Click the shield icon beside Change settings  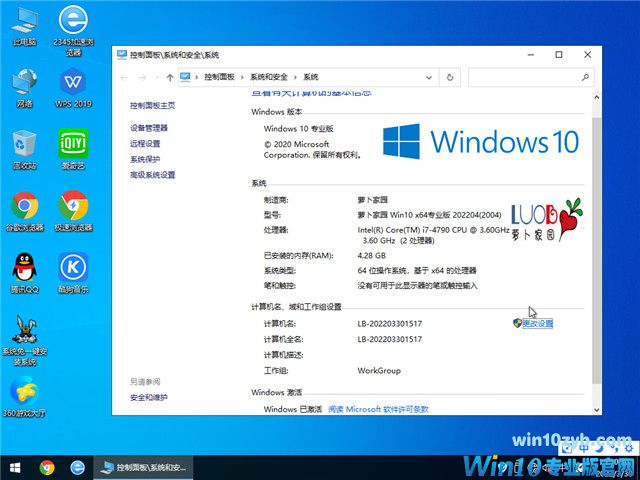(517, 323)
